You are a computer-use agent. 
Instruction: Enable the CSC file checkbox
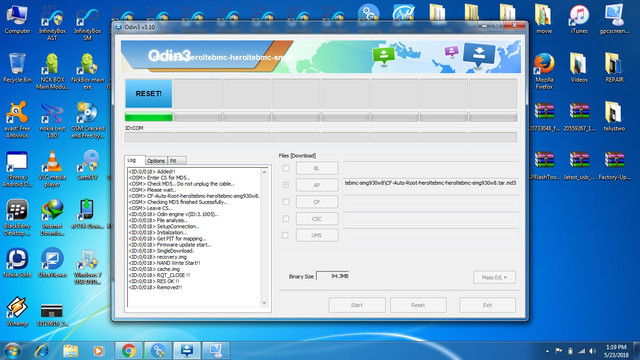286,218
